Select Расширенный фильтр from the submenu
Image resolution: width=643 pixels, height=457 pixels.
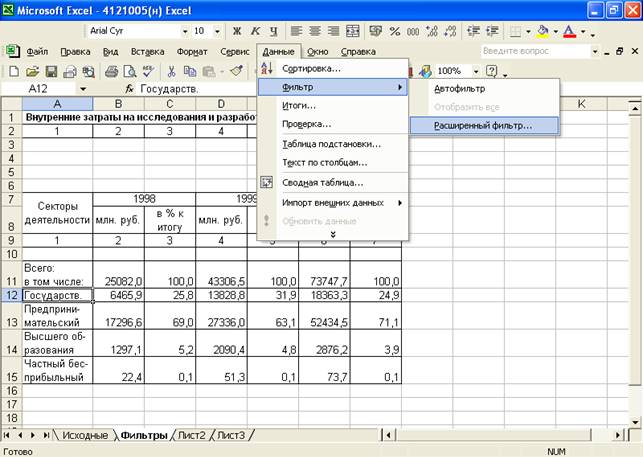(484, 125)
